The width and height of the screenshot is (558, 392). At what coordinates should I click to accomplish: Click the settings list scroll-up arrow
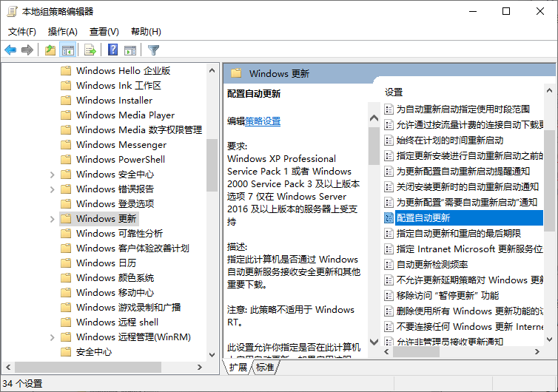(549, 90)
